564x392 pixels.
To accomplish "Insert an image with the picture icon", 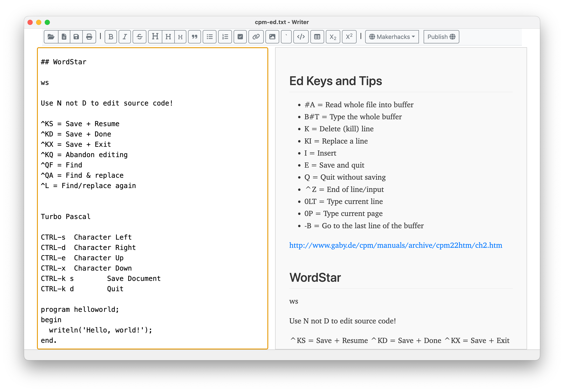I will click(x=272, y=37).
